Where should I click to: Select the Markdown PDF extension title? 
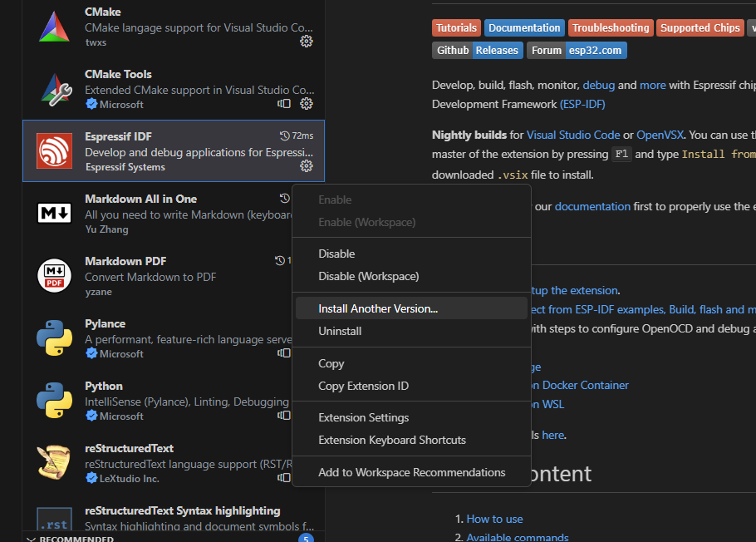pos(125,261)
